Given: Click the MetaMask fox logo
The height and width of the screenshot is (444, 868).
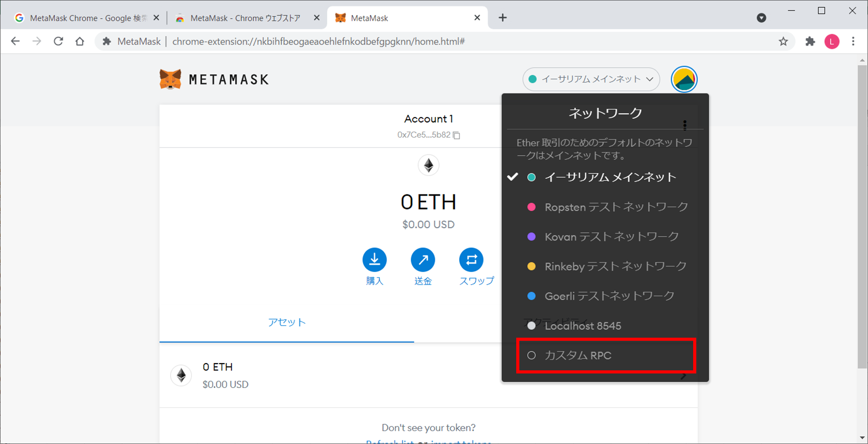Looking at the screenshot, I should pos(170,79).
